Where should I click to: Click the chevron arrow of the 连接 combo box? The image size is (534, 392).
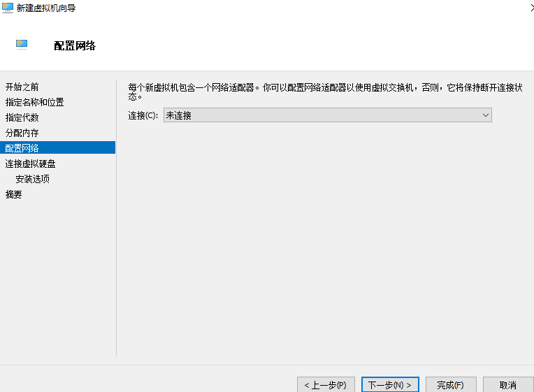coord(486,115)
